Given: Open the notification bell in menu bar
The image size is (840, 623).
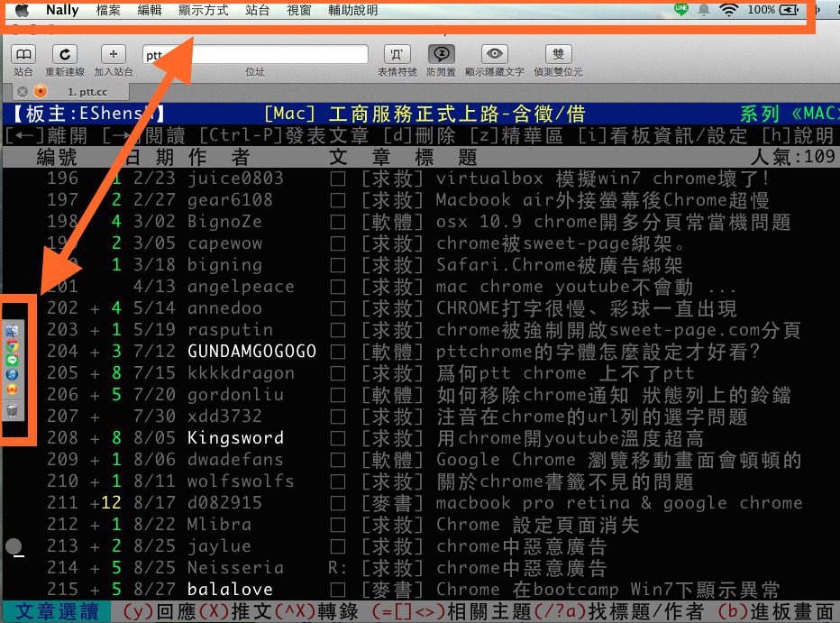Looking at the screenshot, I should 704,10.
